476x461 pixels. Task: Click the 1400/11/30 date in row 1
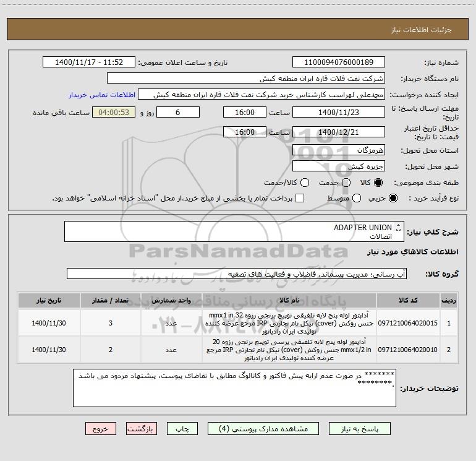(x=49, y=323)
